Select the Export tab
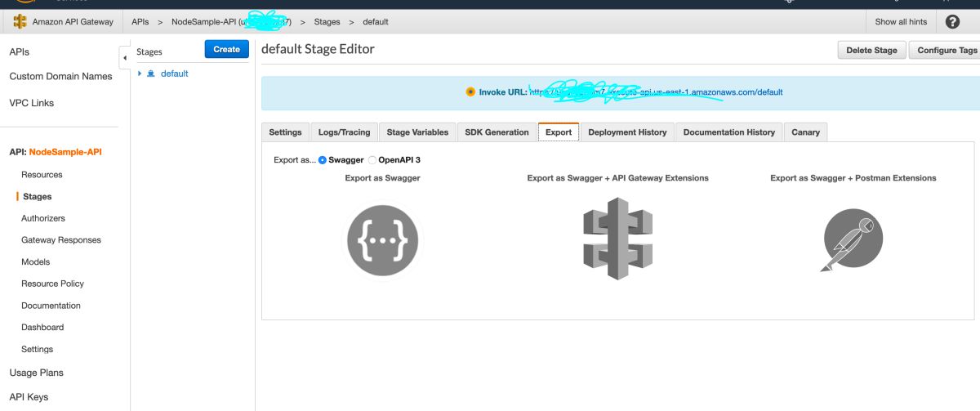The image size is (980, 411). [x=559, y=132]
